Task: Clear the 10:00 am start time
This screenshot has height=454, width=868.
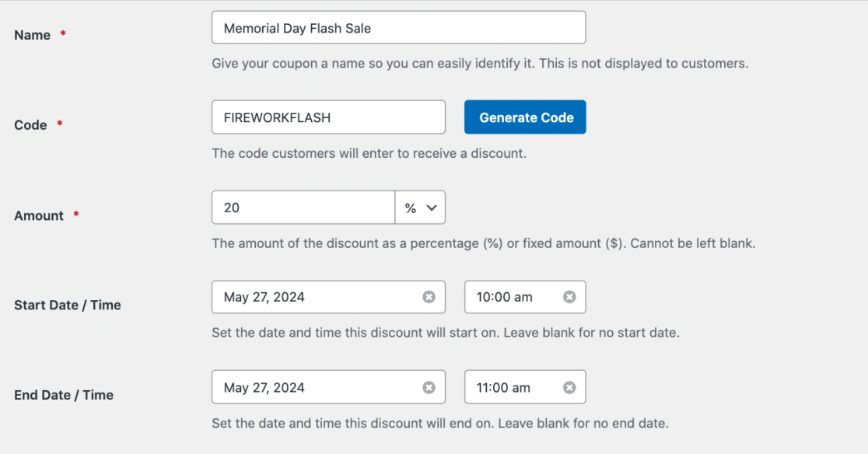Action: [571, 297]
